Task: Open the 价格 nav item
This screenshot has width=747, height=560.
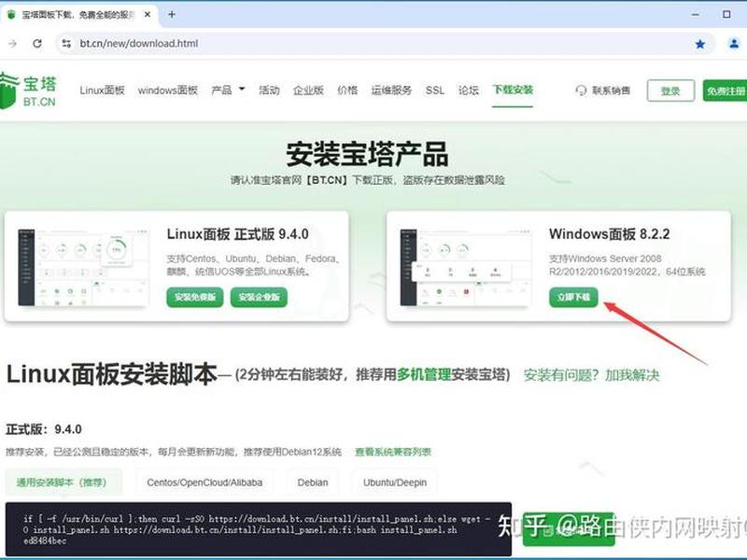Action: (x=347, y=90)
